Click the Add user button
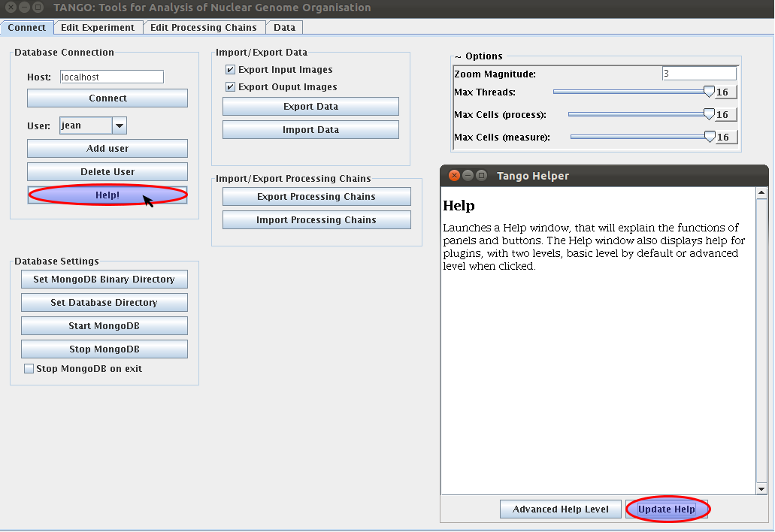Screen dimensions: 775x532 point(107,149)
